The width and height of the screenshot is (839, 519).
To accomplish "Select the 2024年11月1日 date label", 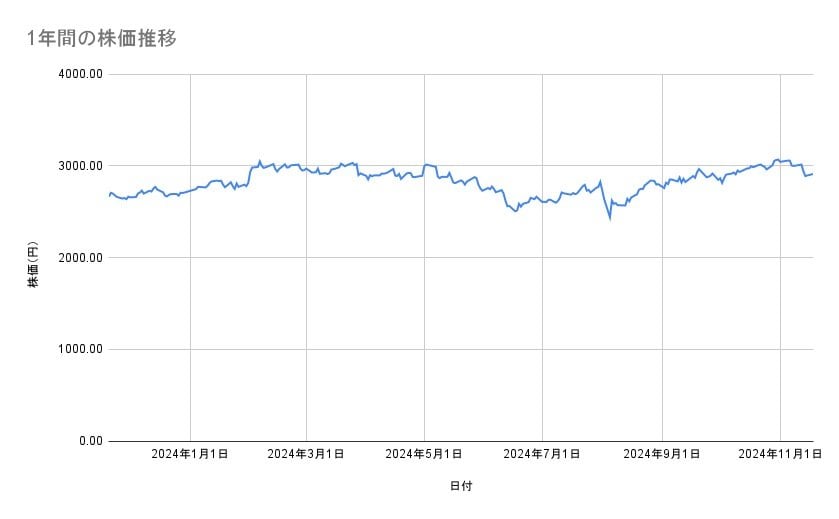I will [777, 454].
